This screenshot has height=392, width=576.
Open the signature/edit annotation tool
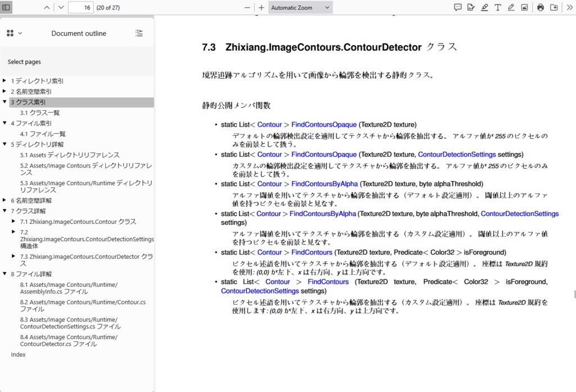pyautogui.click(x=471, y=7)
